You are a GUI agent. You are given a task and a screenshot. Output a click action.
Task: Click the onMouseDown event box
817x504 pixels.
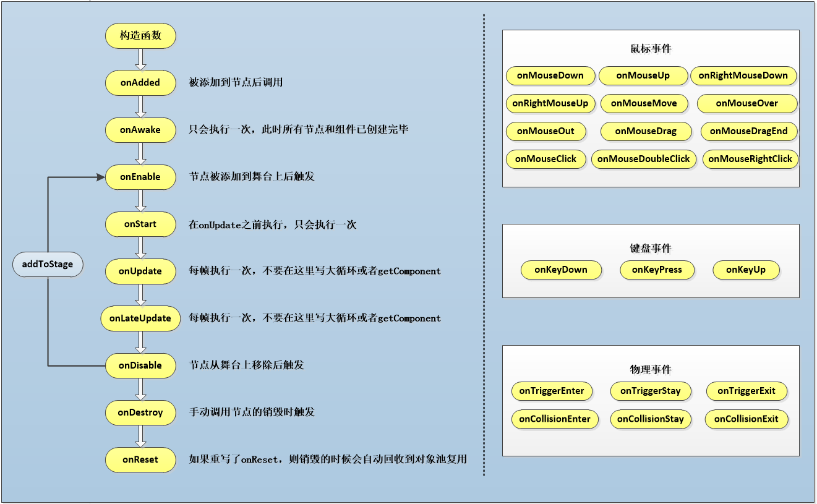550,75
